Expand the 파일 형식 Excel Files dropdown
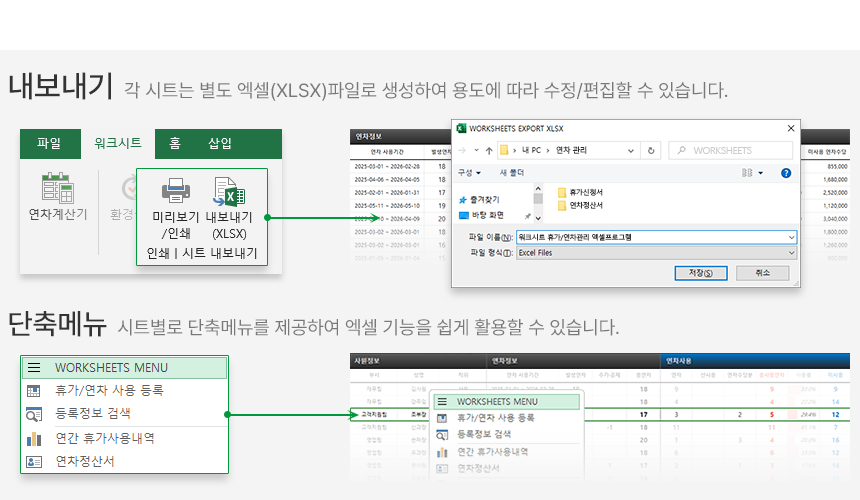The width and height of the screenshot is (860, 500). pyautogui.click(x=791, y=253)
